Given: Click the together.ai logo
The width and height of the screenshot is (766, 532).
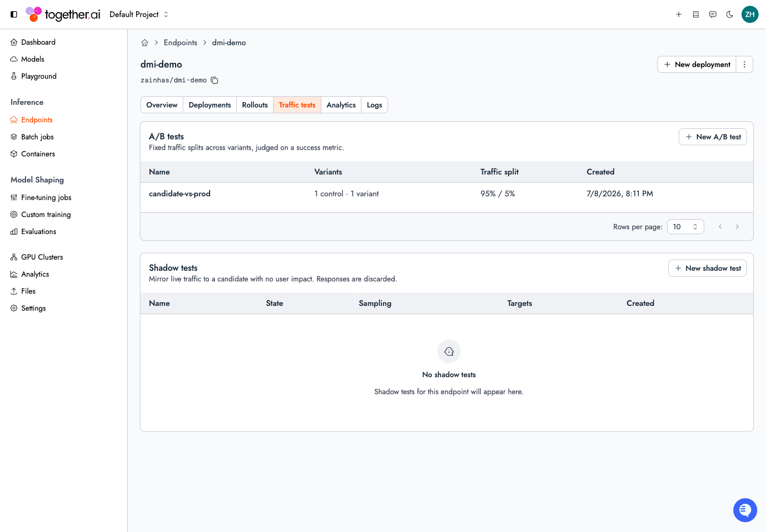Looking at the screenshot, I should pos(63,14).
